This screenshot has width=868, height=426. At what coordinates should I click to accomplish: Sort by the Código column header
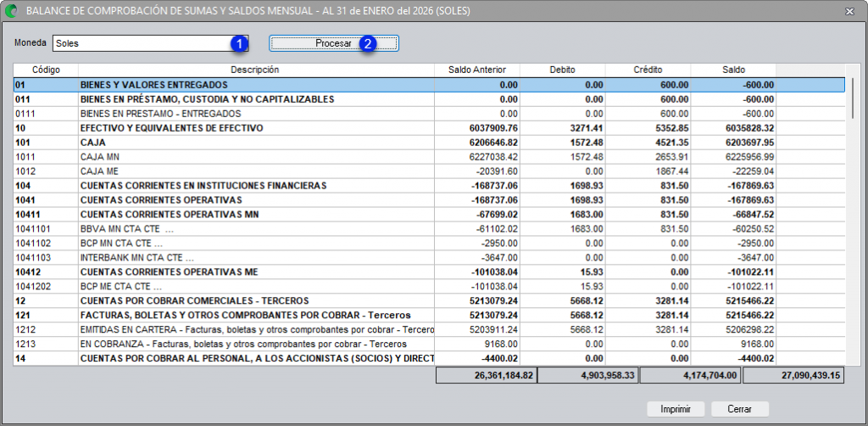coord(46,70)
